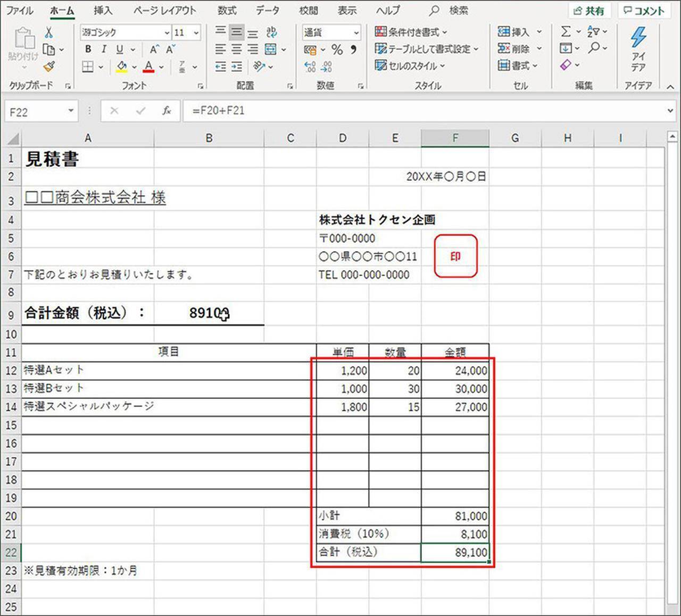Image resolution: width=681 pixels, height=616 pixels.
Task: Increase font size with the larger A icon
Action: (154, 49)
